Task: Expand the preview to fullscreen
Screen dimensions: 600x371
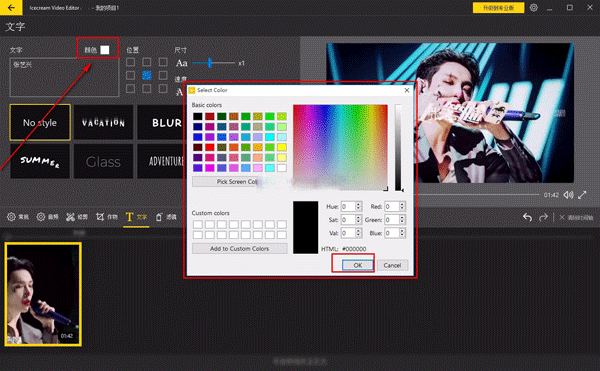Action: click(x=582, y=195)
